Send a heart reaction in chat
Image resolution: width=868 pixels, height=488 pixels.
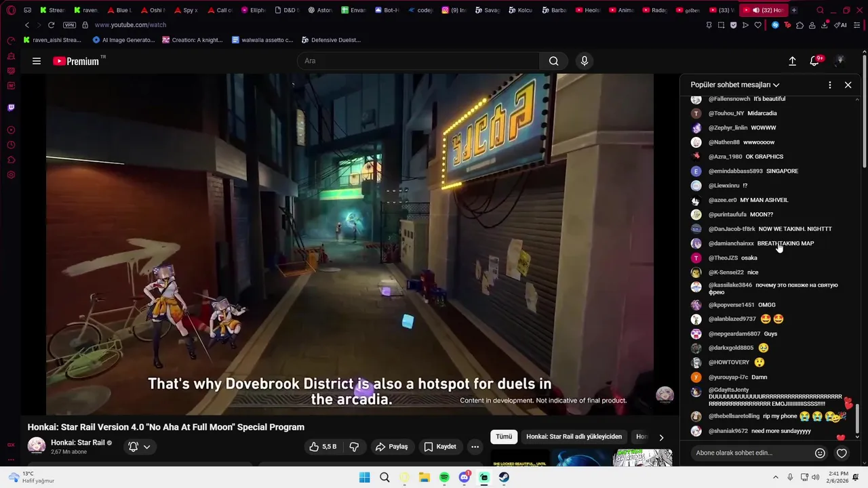pos(842,453)
